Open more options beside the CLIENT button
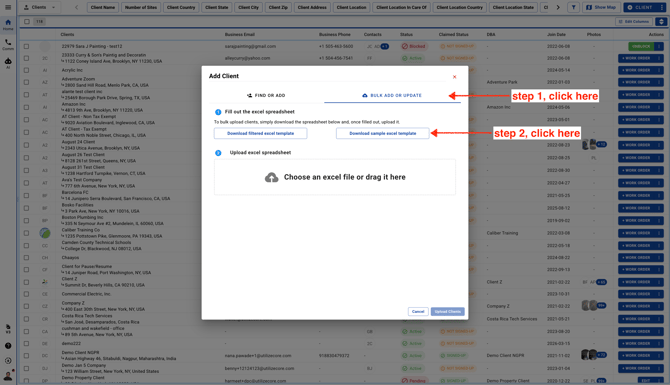 [662, 7]
